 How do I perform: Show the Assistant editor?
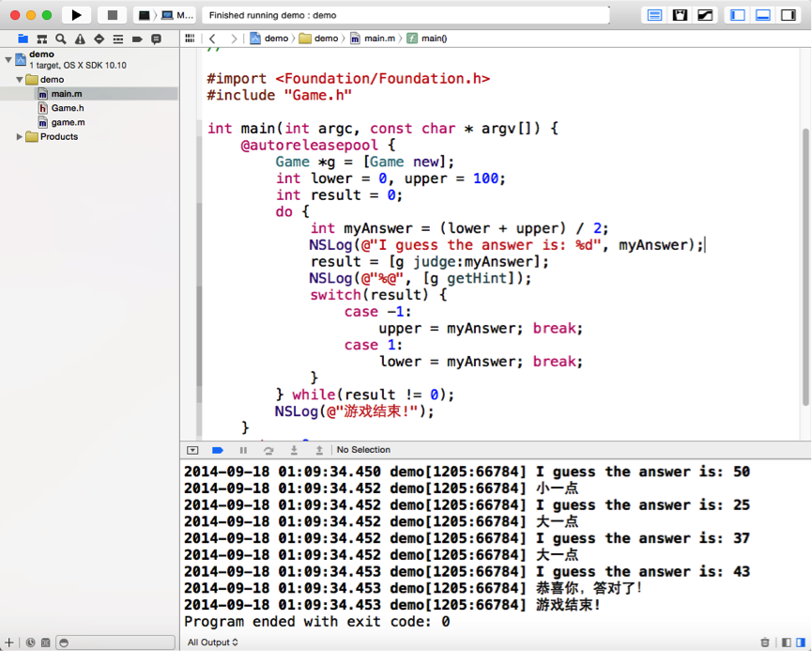pos(680,15)
